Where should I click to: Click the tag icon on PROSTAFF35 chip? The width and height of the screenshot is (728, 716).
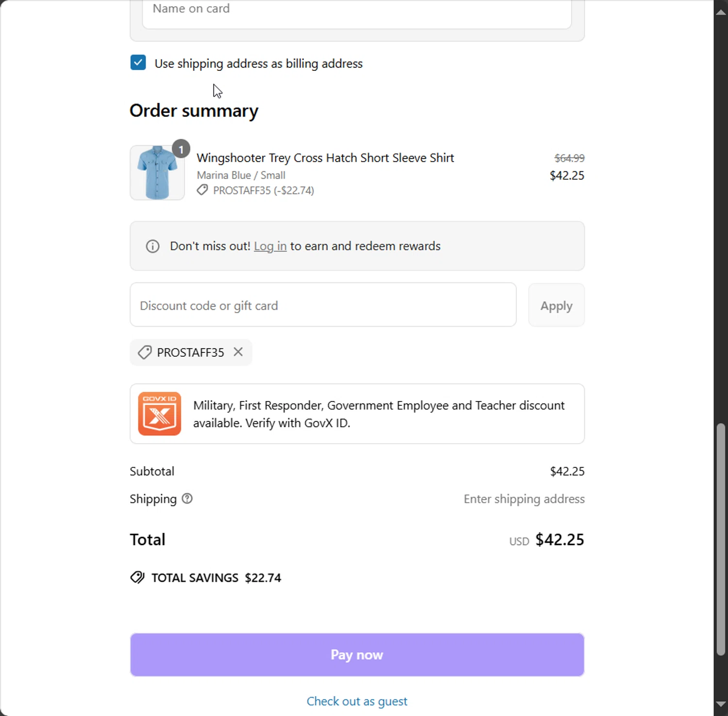(145, 352)
